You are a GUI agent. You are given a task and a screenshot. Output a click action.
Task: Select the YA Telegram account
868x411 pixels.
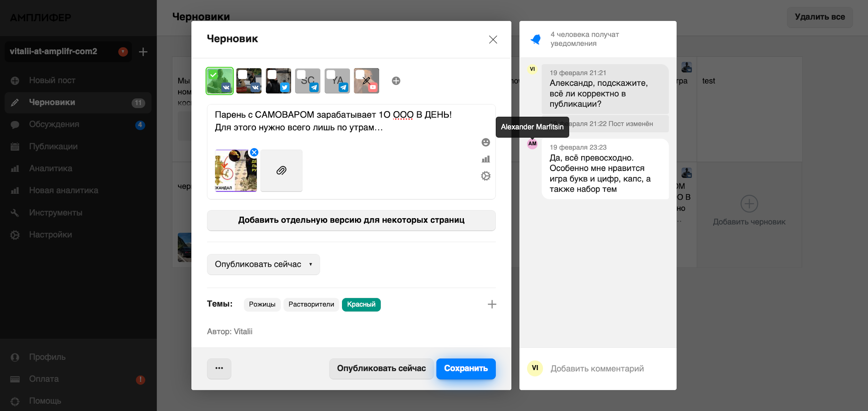pyautogui.click(x=337, y=81)
